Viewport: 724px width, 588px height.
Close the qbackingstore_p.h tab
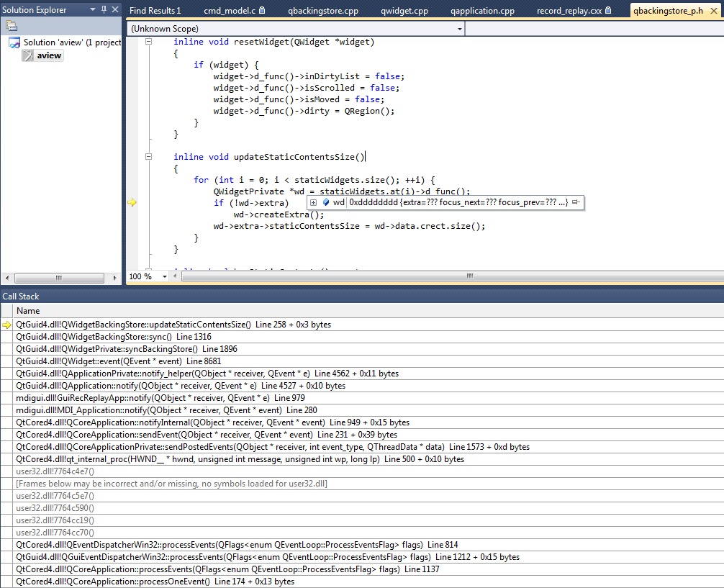pos(713,10)
